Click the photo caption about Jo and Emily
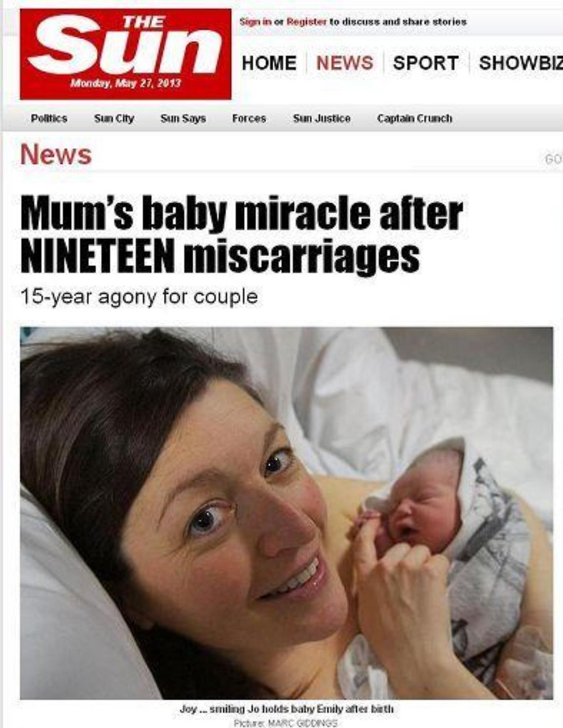This screenshot has height=728, width=563. (286, 709)
